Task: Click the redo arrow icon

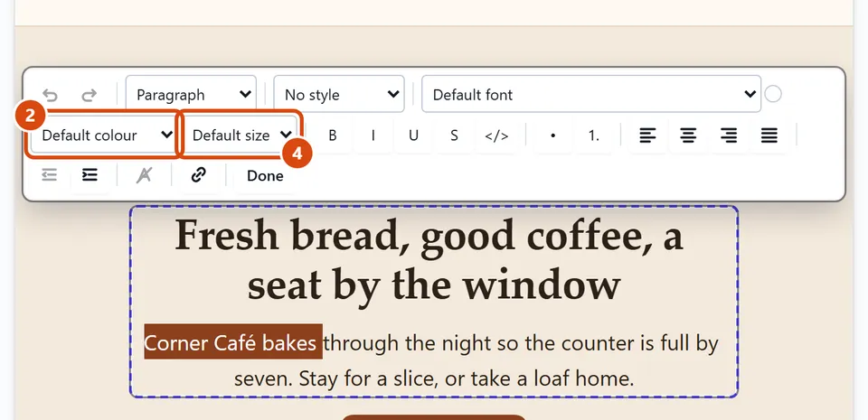Action: (x=90, y=95)
